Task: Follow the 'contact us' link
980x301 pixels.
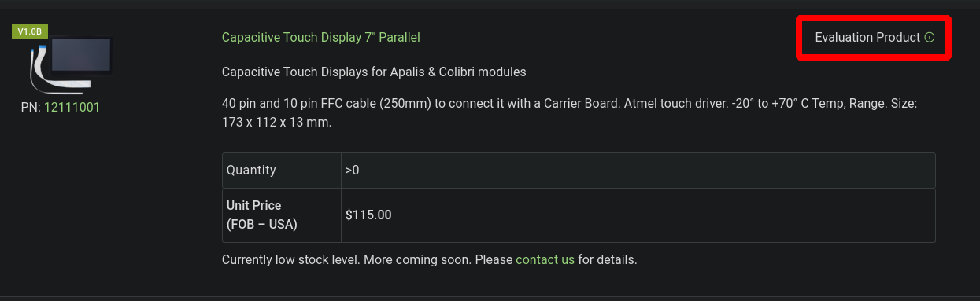Action: click(x=545, y=259)
